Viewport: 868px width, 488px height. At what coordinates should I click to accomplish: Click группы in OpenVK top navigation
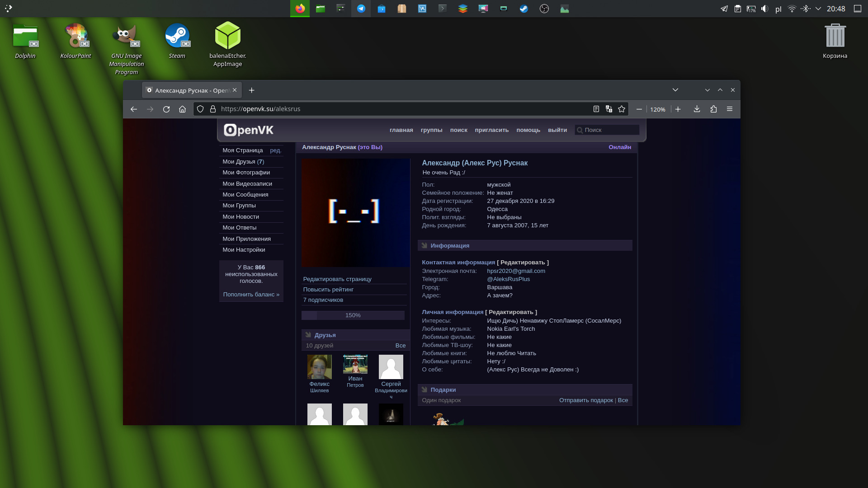click(431, 130)
